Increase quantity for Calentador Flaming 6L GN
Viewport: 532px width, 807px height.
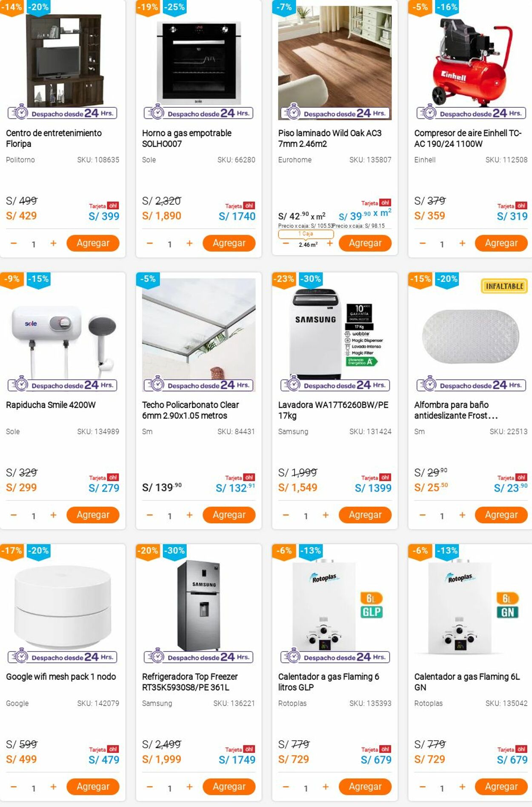pyautogui.click(x=462, y=787)
